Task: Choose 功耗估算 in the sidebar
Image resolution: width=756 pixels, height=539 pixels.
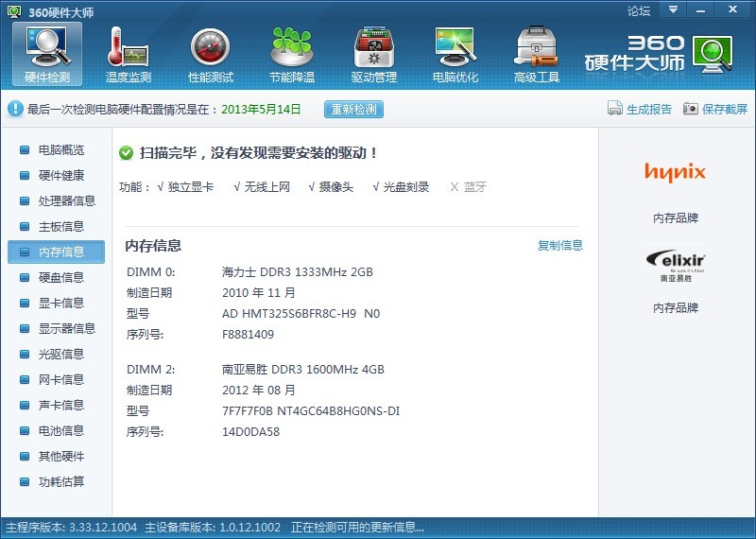Action: click(60, 482)
